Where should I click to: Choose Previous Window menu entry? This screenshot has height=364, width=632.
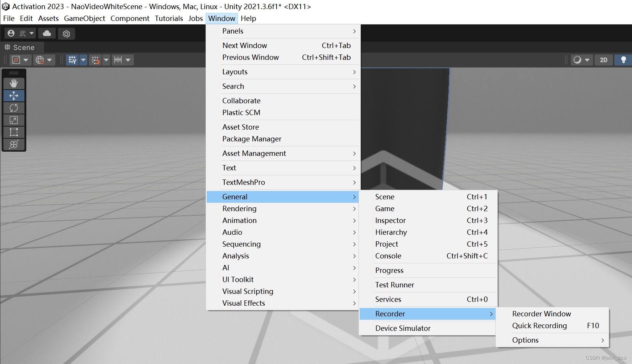pyautogui.click(x=283, y=57)
